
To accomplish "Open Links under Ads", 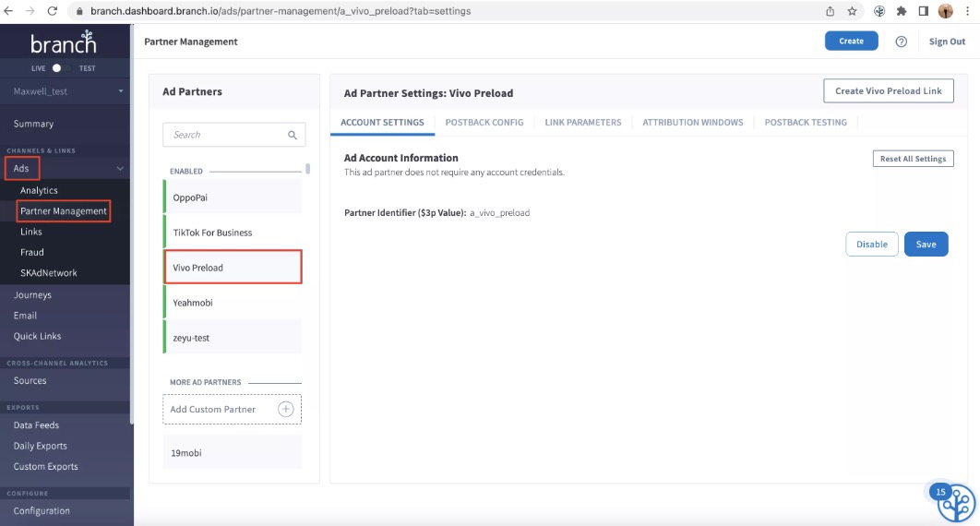I will pos(31,232).
